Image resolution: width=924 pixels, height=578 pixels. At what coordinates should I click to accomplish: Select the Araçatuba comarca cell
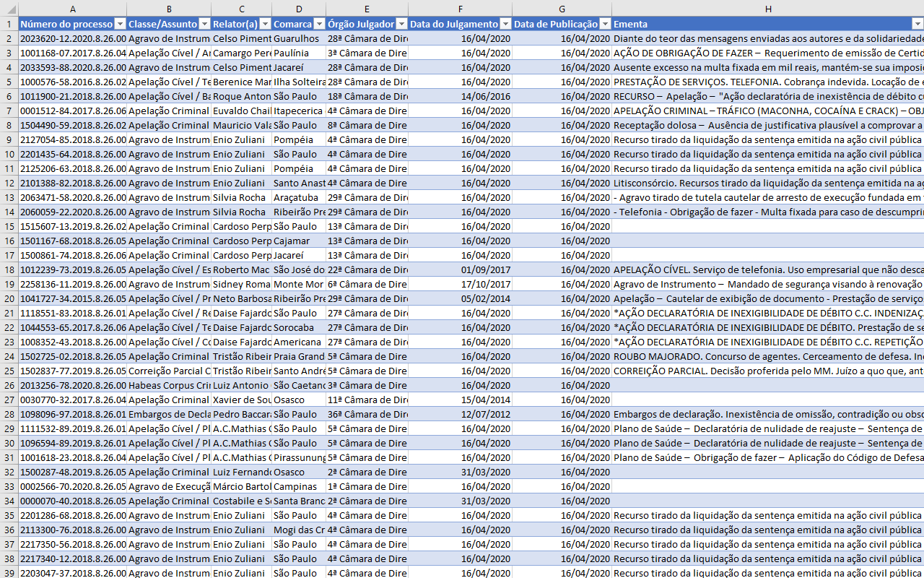pos(299,197)
